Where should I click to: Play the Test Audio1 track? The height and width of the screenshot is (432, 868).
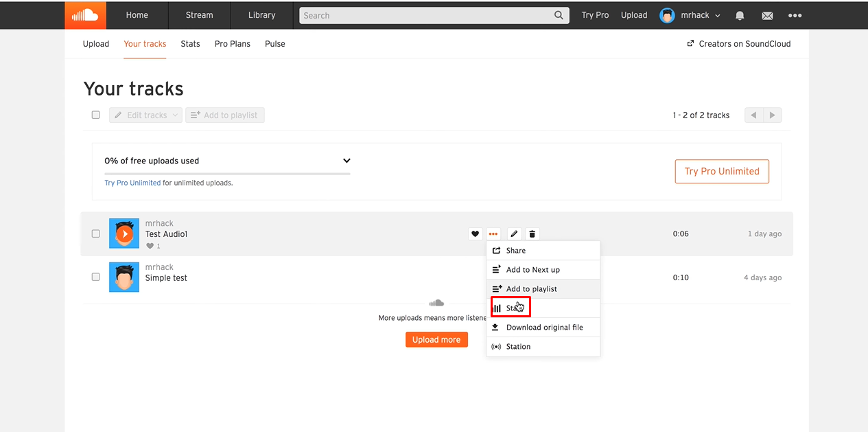coord(124,234)
